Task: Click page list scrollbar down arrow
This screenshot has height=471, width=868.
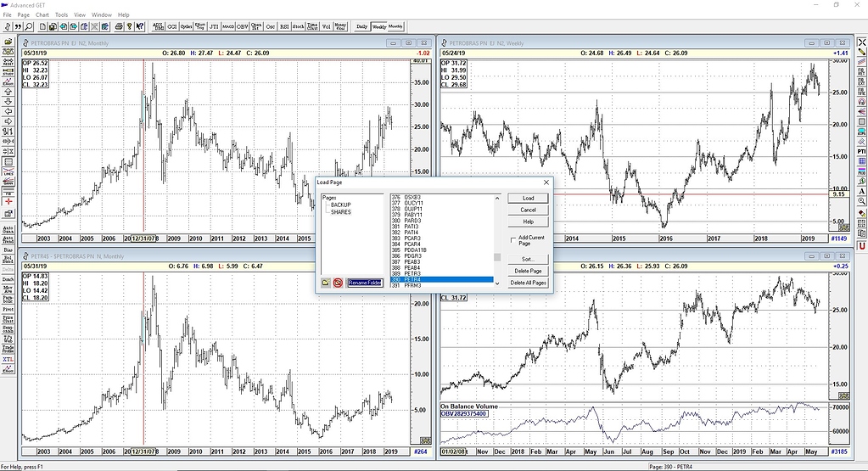Action: 497,283
